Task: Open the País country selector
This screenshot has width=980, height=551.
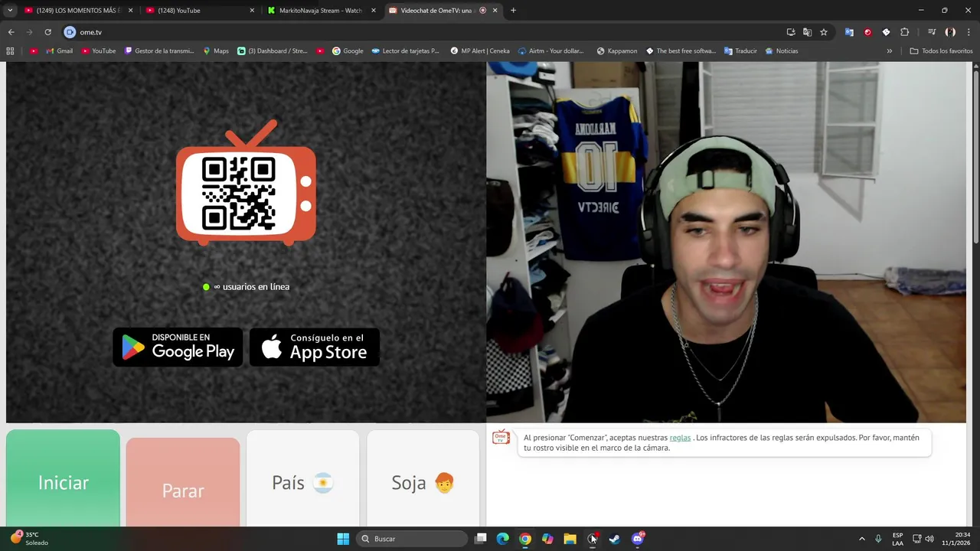Action: 302,479
